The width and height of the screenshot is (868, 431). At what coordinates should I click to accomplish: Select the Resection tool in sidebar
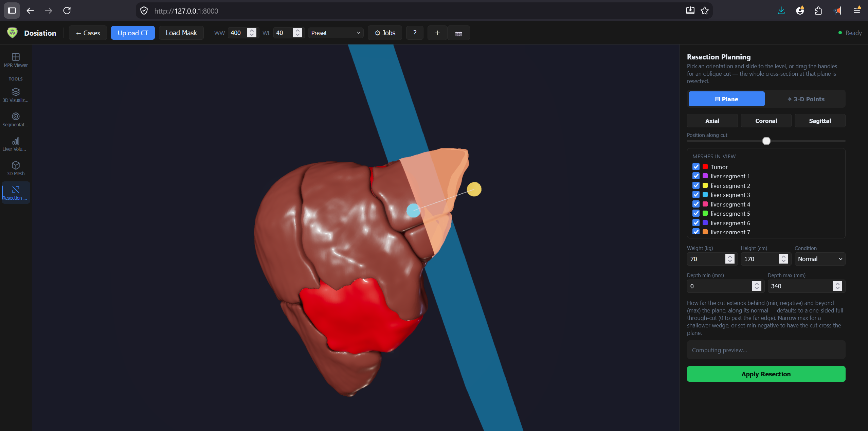(16, 193)
